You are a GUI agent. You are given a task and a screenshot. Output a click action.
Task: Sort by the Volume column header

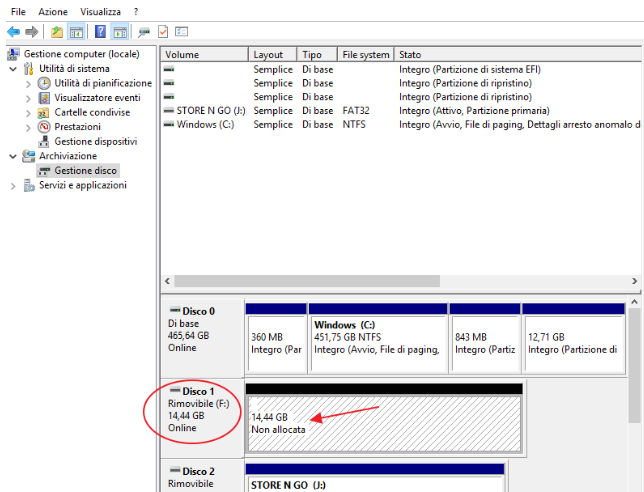point(205,54)
